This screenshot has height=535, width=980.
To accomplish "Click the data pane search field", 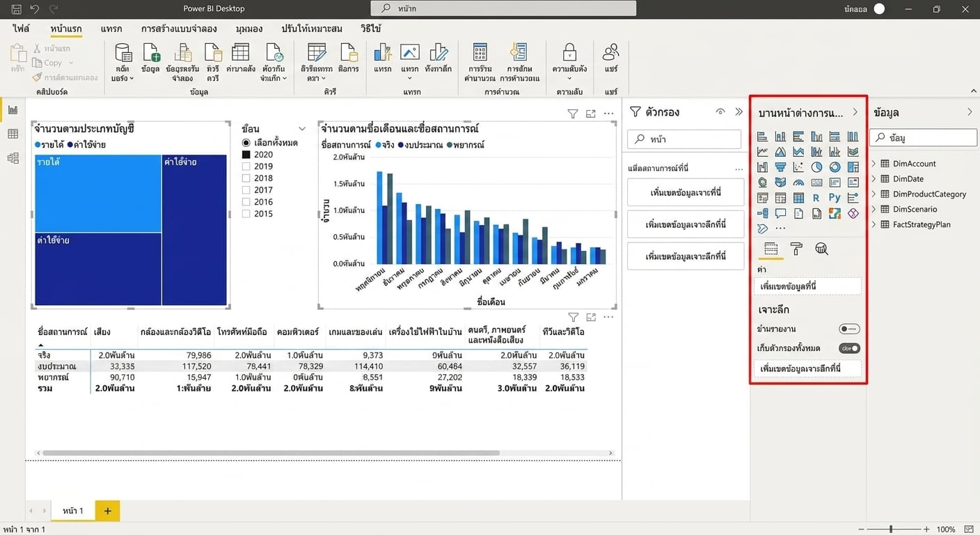I will (x=924, y=138).
